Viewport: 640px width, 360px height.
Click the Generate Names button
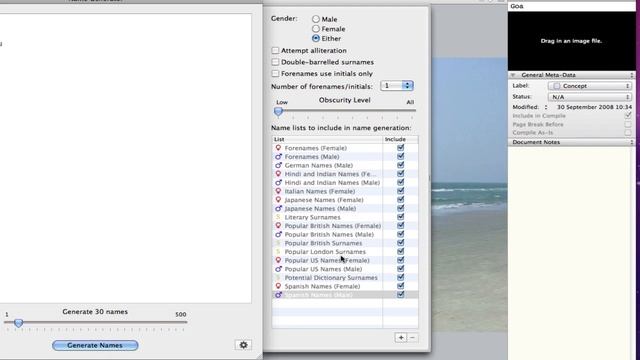click(x=95, y=345)
